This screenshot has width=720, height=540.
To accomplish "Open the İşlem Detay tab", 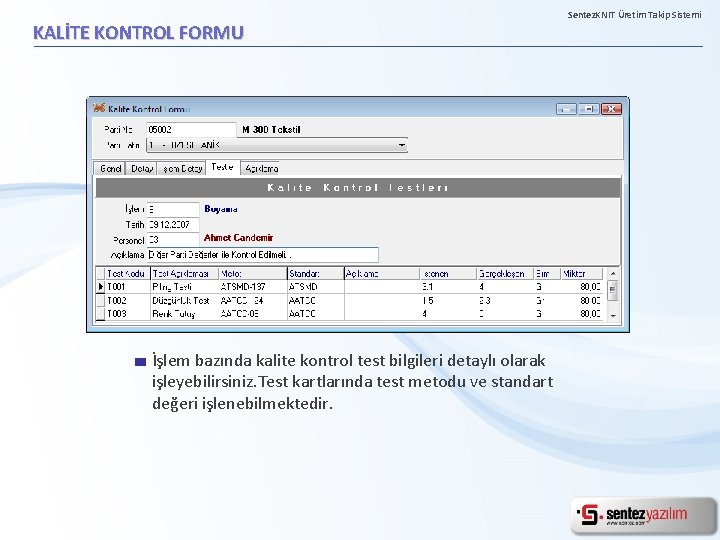I will pos(182,169).
